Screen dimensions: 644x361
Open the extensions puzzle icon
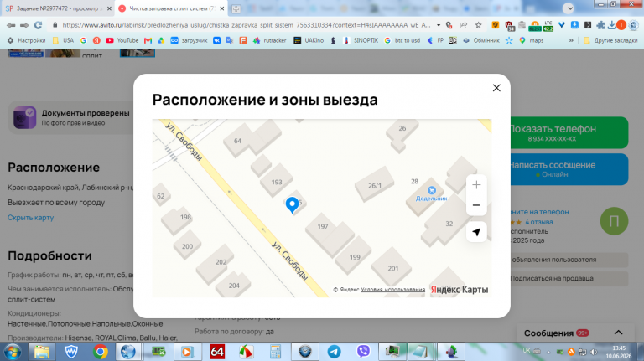click(600, 25)
